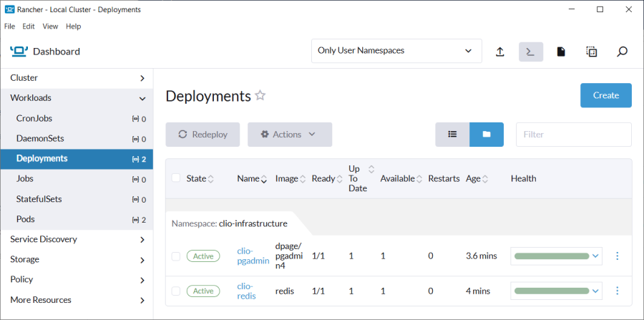Click the Filter input field

(x=573, y=134)
